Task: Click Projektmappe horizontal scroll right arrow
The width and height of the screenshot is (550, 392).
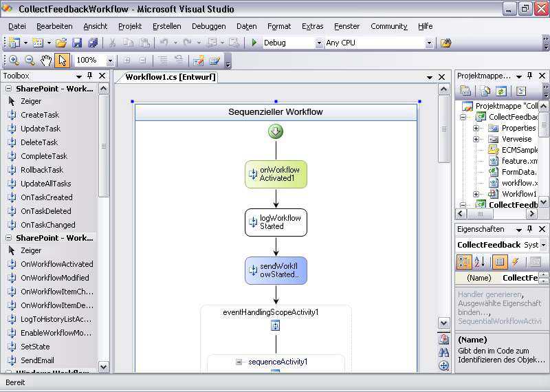Action: [532, 213]
